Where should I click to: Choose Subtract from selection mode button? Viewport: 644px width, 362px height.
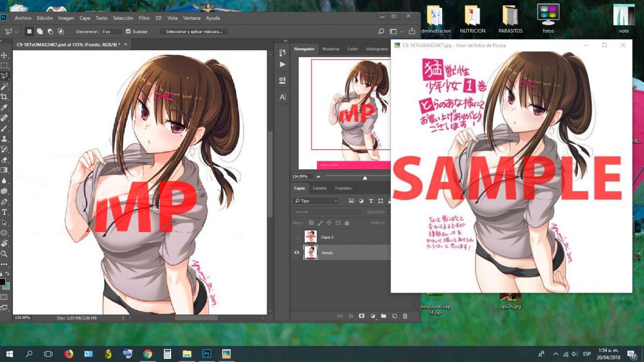(x=50, y=32)
